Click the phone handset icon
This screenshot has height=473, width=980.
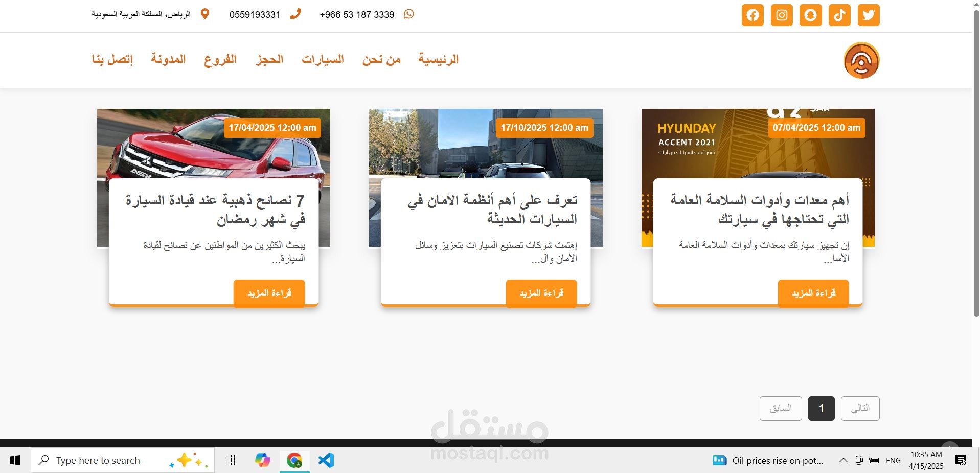click(x=295, y=14)
